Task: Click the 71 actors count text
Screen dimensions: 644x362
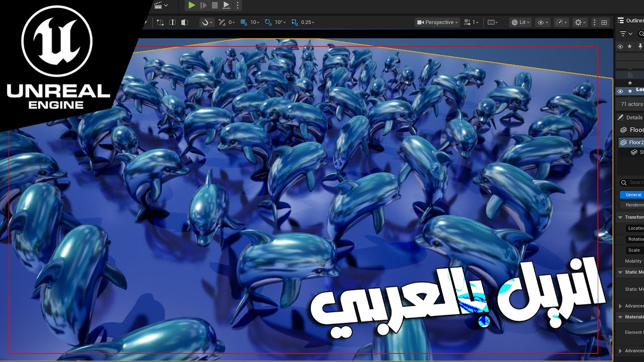Action: pos(632,104)
